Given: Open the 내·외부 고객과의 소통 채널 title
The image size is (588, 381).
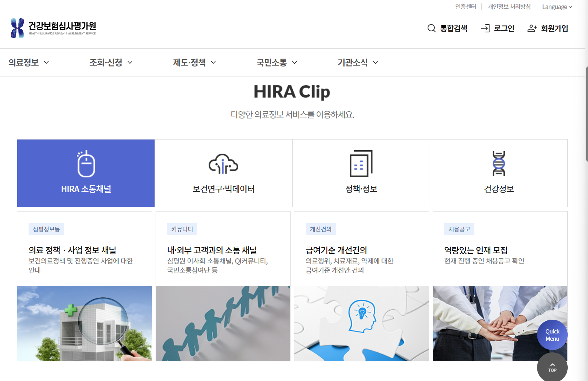Looking at the screenshot, I should [212, 250].
